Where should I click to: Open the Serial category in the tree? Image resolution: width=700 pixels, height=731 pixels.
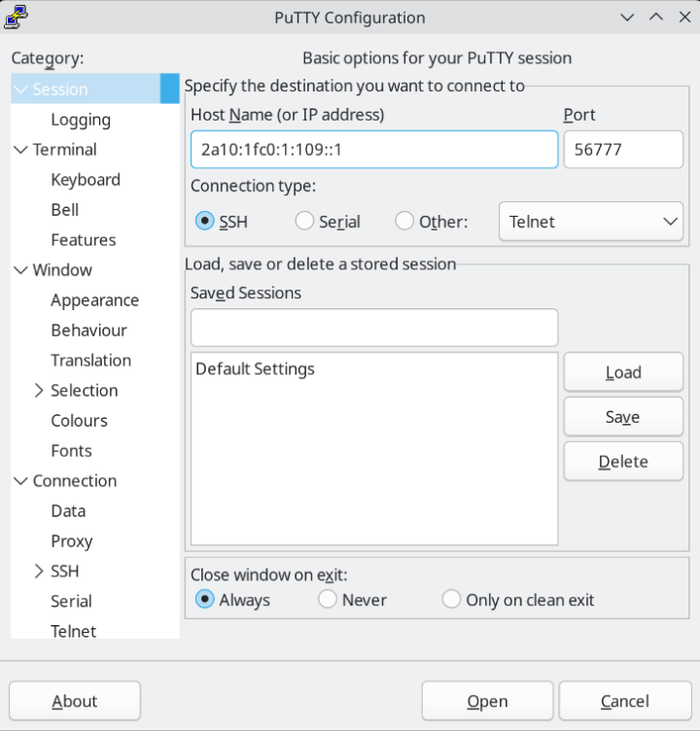click(71, 602)
